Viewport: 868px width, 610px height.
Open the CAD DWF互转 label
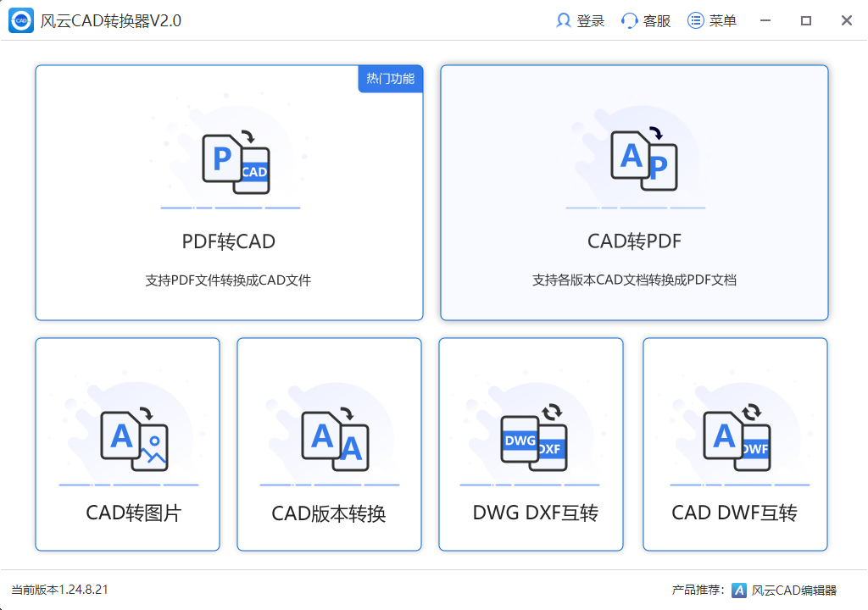click(735, 513)
